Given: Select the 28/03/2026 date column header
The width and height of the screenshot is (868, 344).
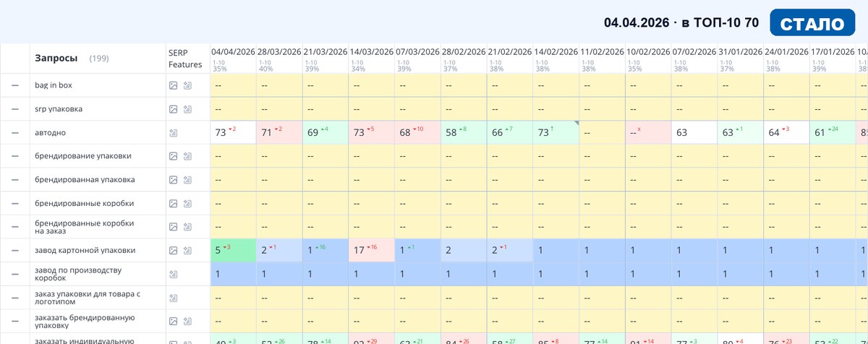Looking at the screenshot, I should [279, 52].
